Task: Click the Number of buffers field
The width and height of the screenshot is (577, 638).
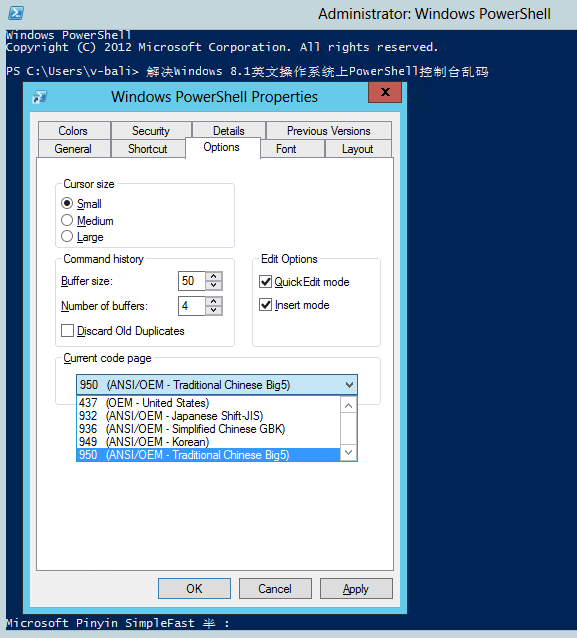Action: [x=192, y=306]
